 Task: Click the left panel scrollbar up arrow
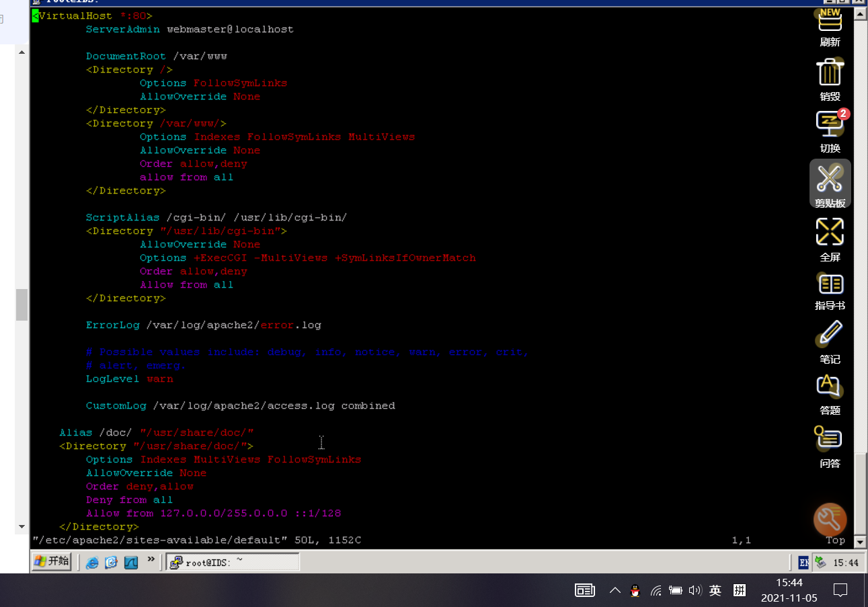click(x=22, y=52)
